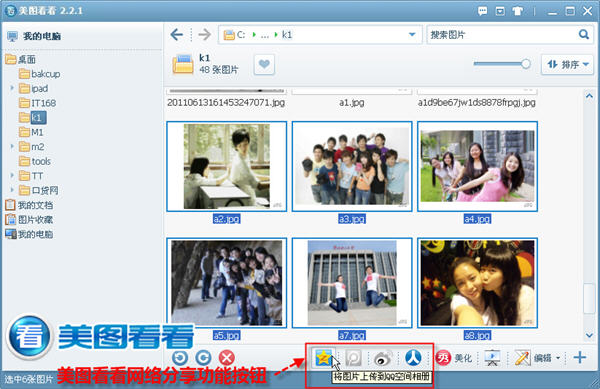Adjust the thumbnail size slider handle

526,64
